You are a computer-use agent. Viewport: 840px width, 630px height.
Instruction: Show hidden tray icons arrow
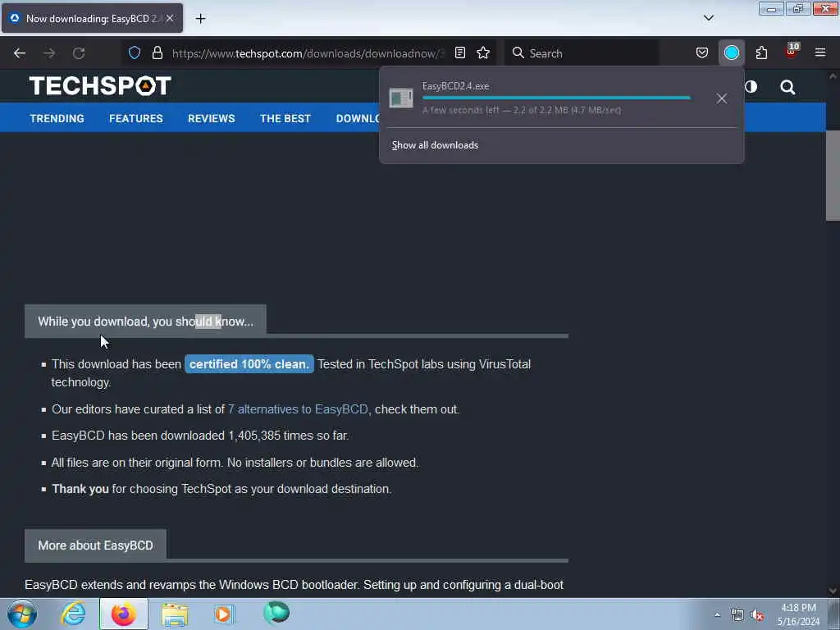pos(718,615)
